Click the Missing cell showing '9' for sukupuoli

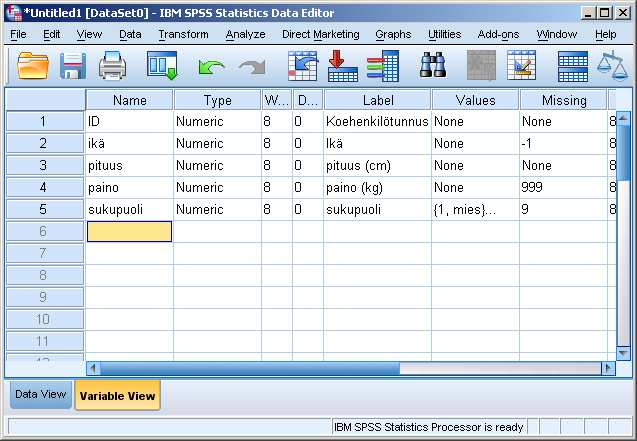tap(563, 209)
